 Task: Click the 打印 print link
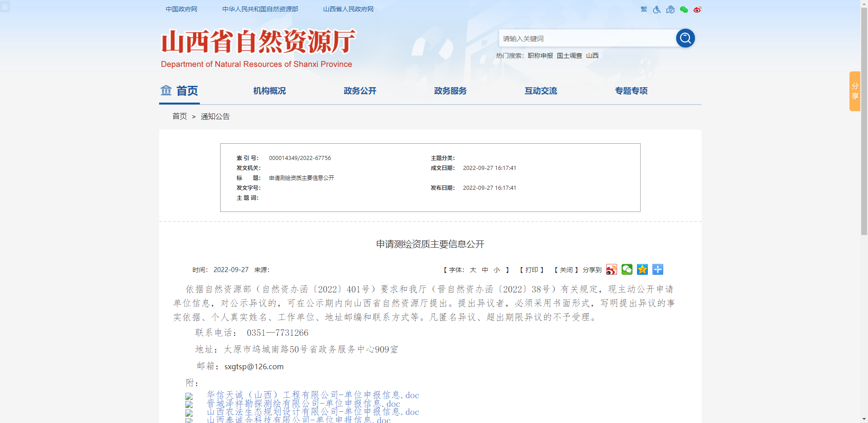click(532, 270)
